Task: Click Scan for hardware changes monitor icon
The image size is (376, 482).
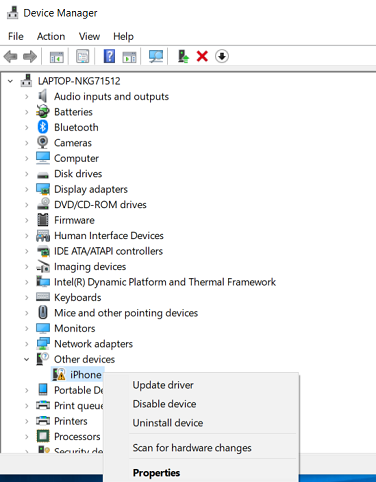Action: 156,56
